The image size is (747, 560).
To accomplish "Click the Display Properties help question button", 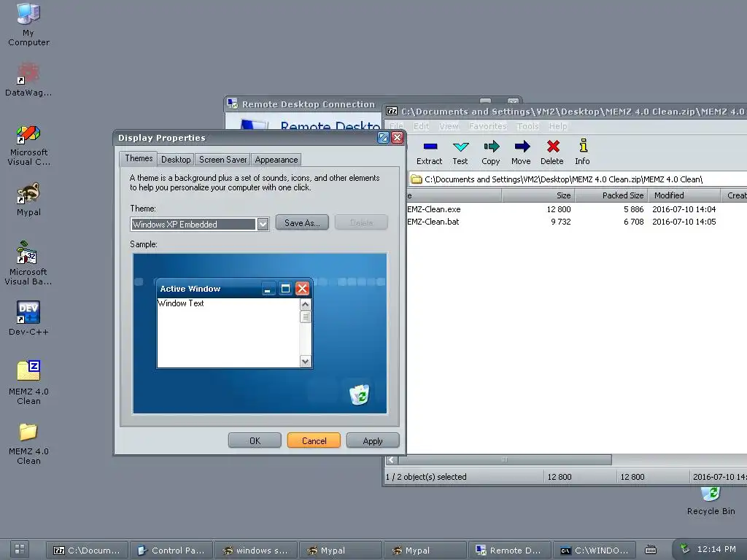I will [383, 138].
